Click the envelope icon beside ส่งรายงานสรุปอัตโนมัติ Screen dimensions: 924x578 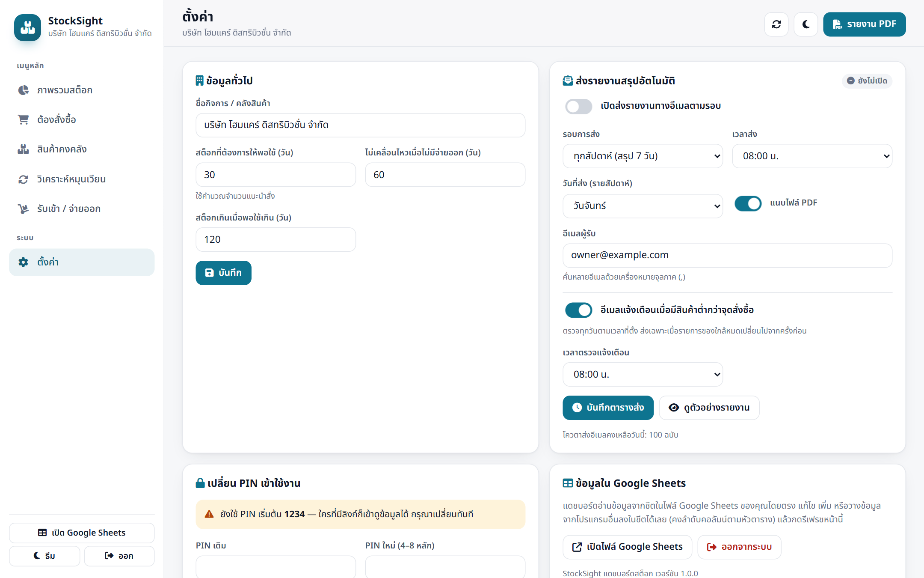coord(568,80)
